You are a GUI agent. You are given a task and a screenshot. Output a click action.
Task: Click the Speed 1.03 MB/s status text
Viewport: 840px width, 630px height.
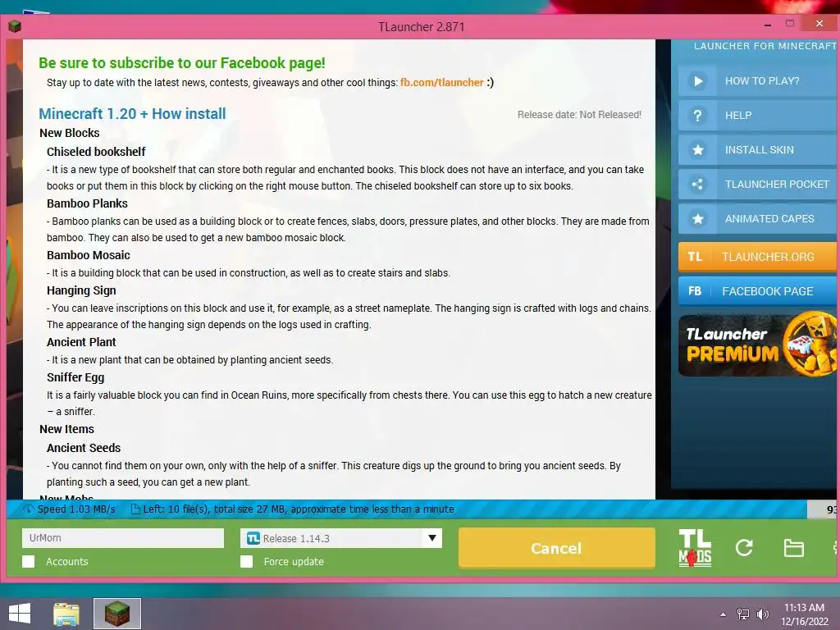point(76,509)
